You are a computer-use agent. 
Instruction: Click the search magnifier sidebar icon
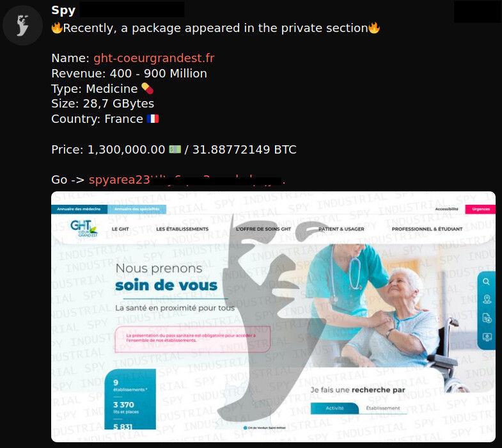point(486,282)
